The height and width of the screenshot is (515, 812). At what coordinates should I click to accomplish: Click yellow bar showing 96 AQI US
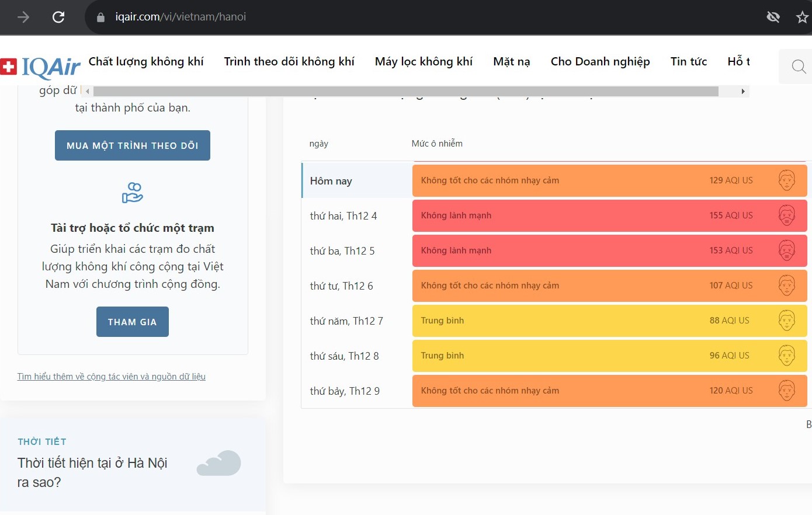point(609,356)
